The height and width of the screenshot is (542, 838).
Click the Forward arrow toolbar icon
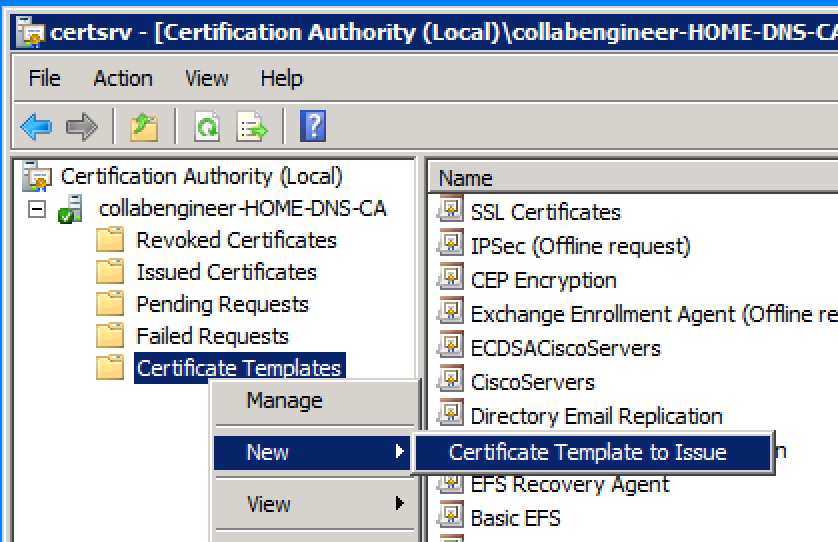[x=82, y=127]
